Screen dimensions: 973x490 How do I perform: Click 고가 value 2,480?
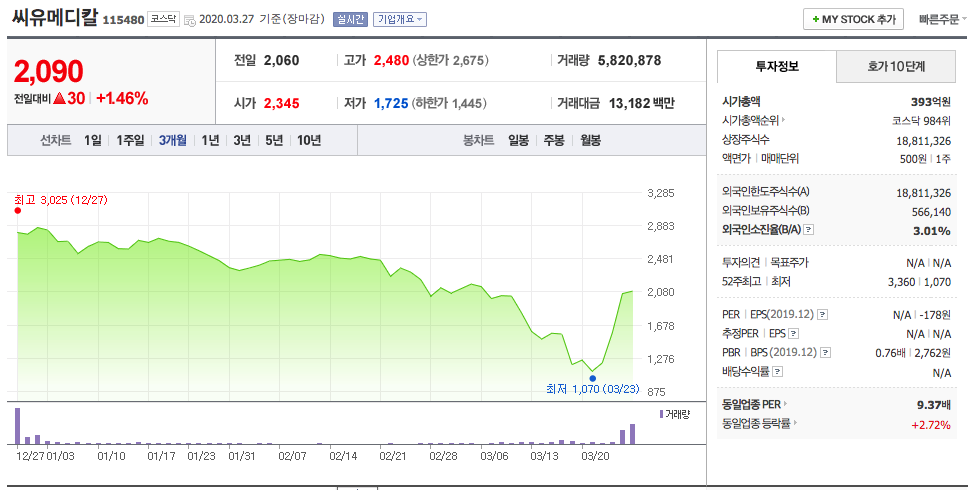click(x=391, y=60)
